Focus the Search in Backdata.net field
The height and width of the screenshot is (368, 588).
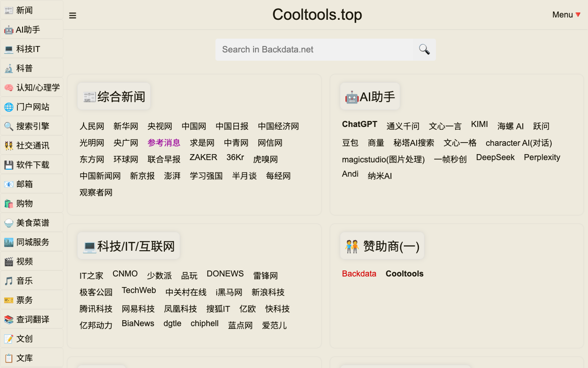coord(314,49)
